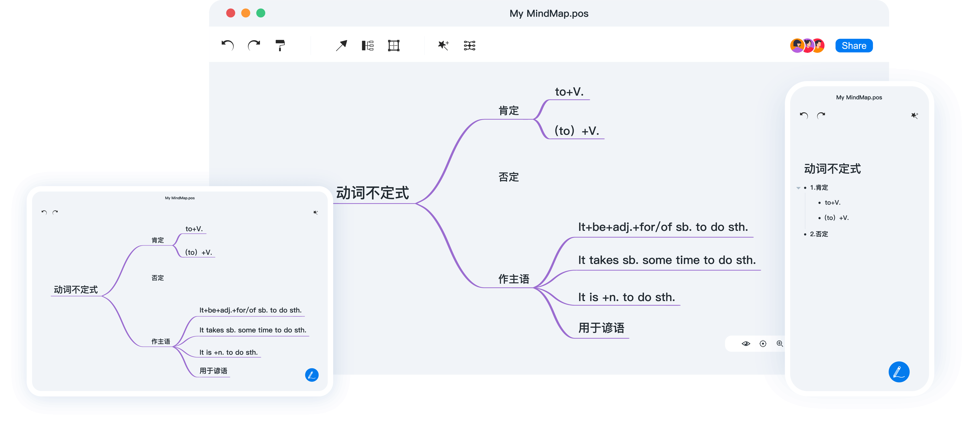The width and height of the screenshot is (980, 426).
Task: Center the map with locate icon
Action: pos(763,343)
